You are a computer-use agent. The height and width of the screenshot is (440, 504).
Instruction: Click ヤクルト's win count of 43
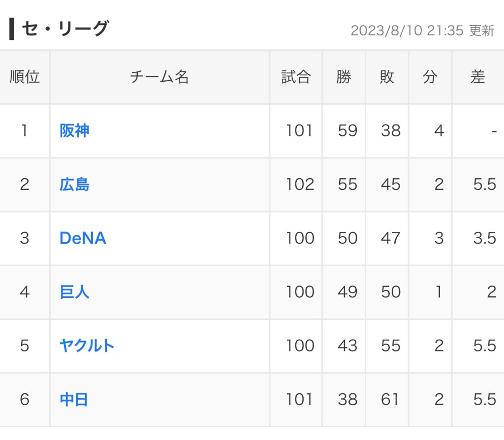click(347, 346)
